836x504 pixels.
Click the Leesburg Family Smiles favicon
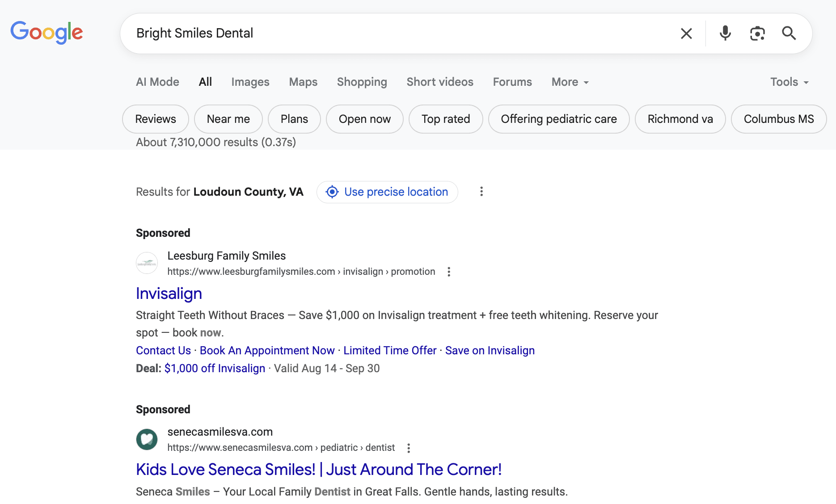147,263
